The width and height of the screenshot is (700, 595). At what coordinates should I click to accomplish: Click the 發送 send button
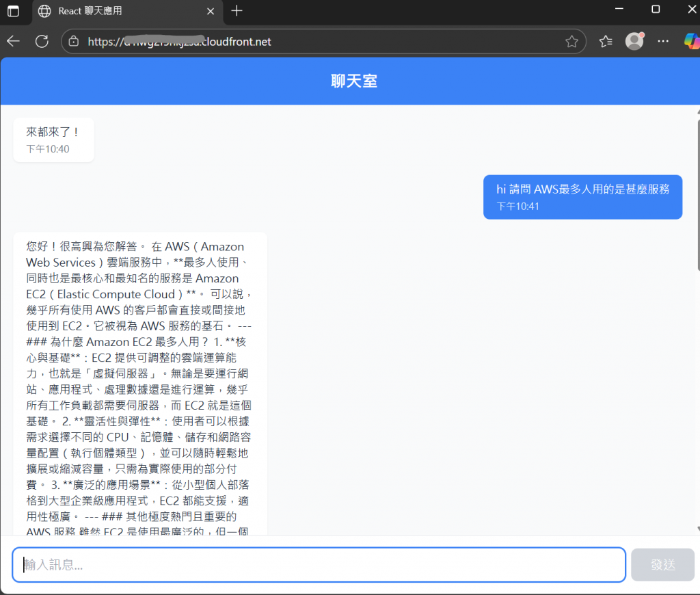[x=662, y=565]
